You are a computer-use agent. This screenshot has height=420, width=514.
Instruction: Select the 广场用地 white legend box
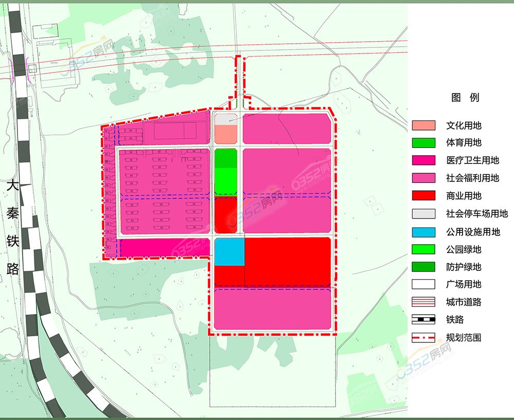423,284
